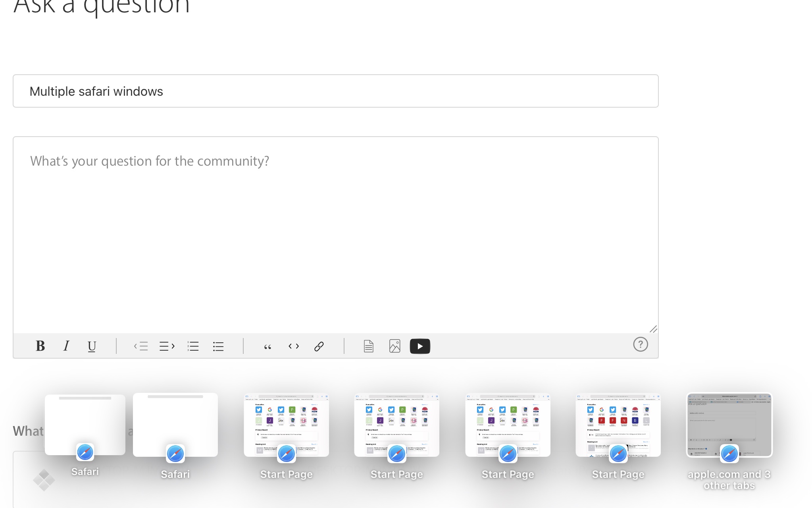Screen dimensions: 812x508
Task: Insert code snippet formatting
Action: click(294, 346)
